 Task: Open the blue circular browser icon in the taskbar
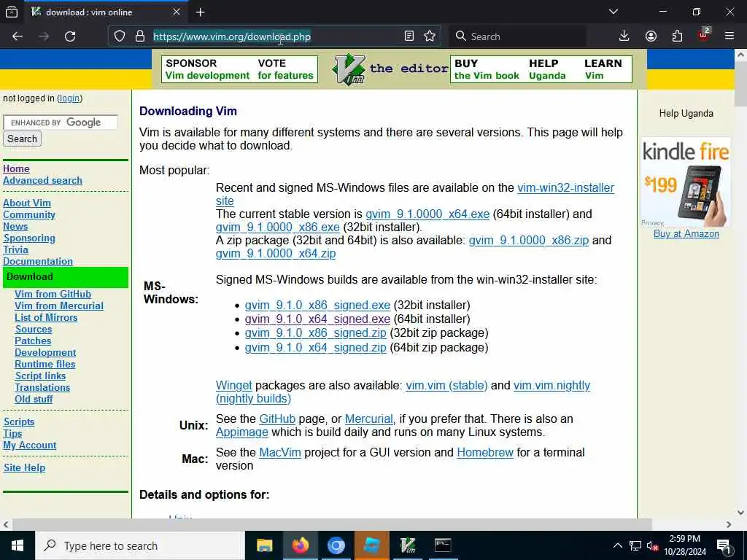point(336,545)
